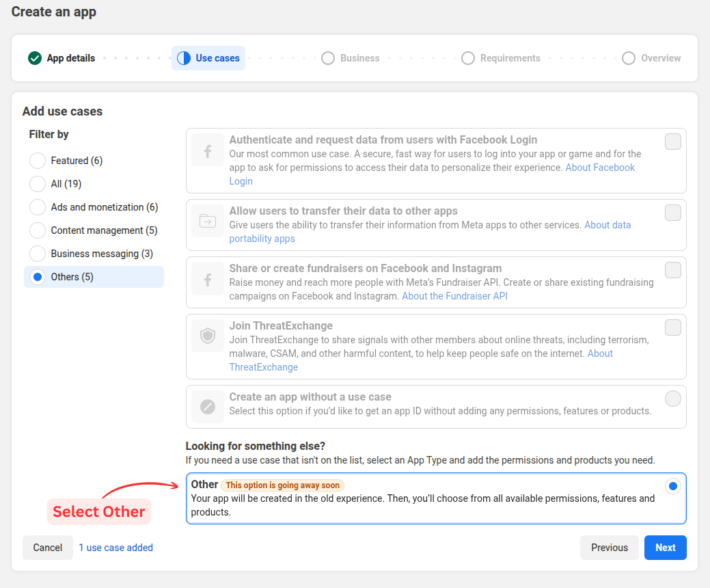
Task: Click the no use case slash icon
Action: (208, 407)
